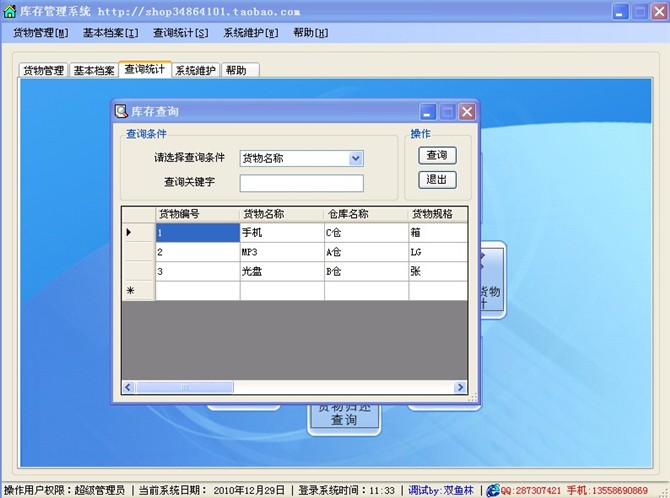Select cell with 货物编号 2

[197, 252]
